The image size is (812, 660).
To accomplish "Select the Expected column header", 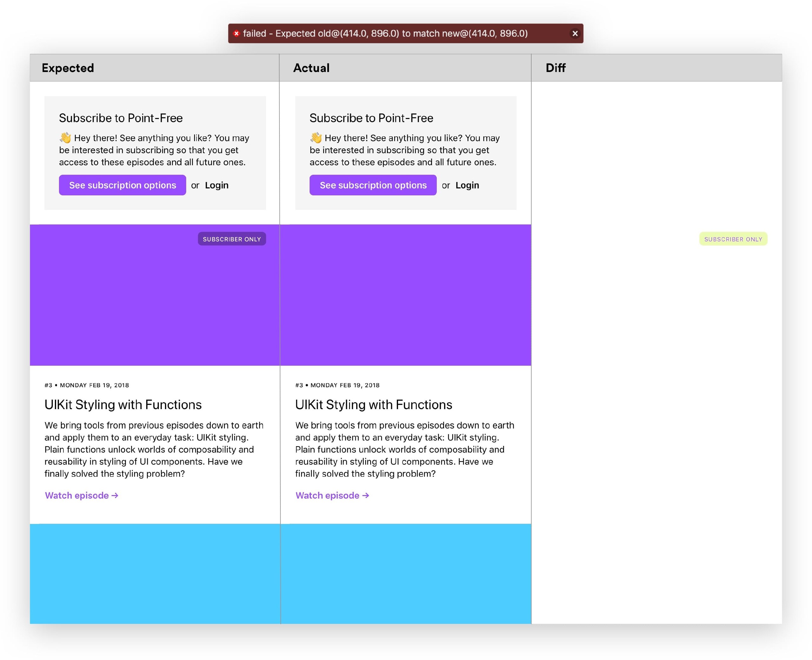I will pos(68,68).
